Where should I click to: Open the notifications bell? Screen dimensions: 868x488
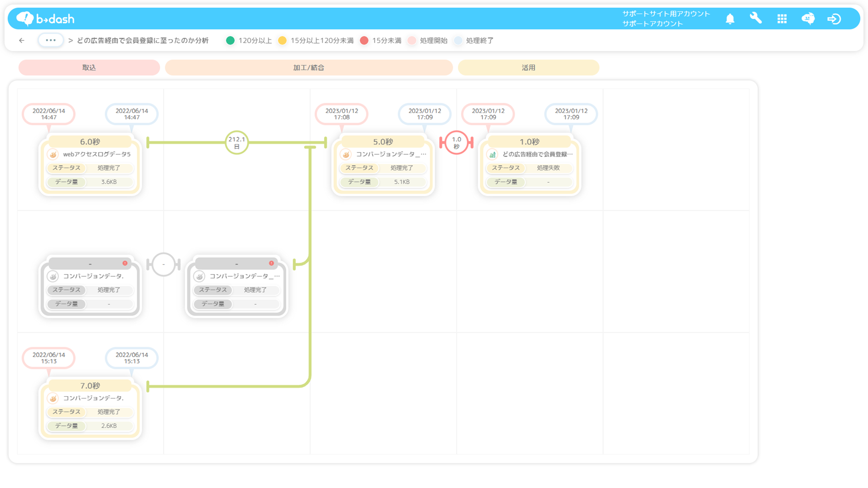coord(730,19)
